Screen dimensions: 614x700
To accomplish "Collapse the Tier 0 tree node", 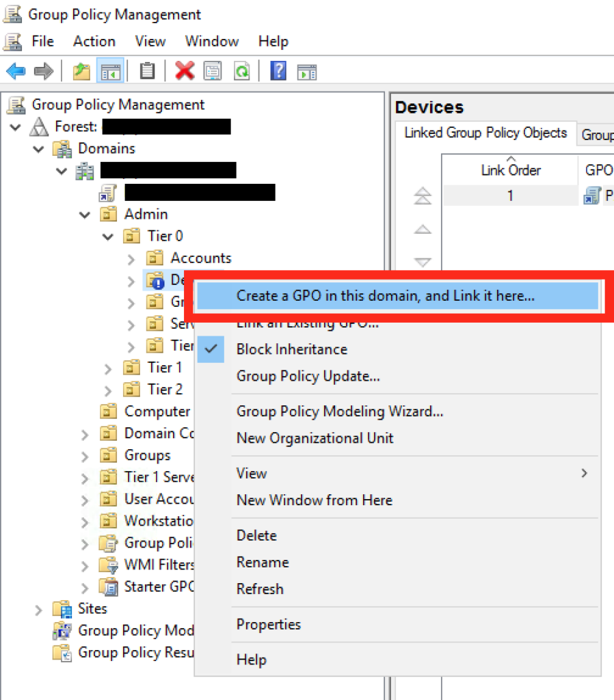I will click(108, 237).
